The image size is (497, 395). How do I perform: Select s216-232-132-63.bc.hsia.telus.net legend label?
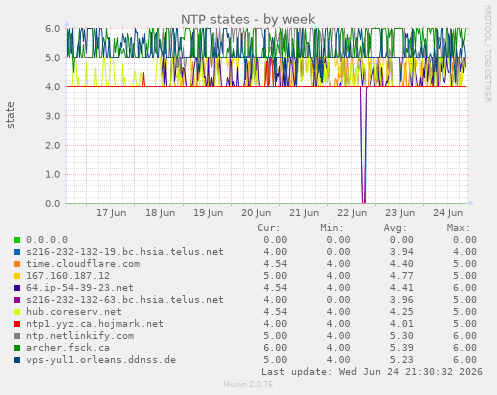click(125, 300)
